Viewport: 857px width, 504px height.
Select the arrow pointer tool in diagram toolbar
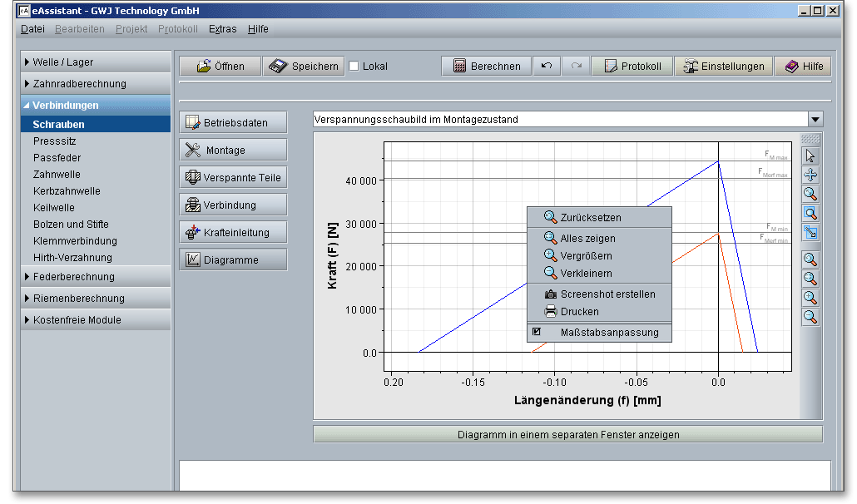(810, 156)
